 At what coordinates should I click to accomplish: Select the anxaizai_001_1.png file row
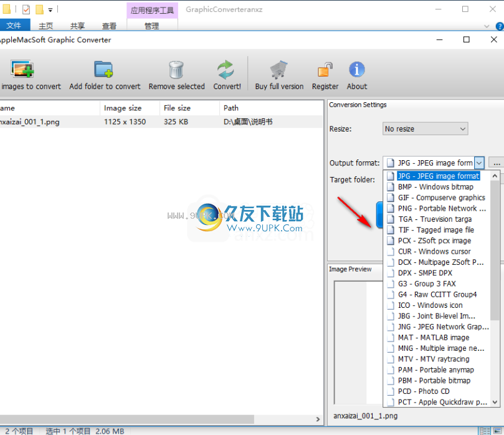point(161,122)
